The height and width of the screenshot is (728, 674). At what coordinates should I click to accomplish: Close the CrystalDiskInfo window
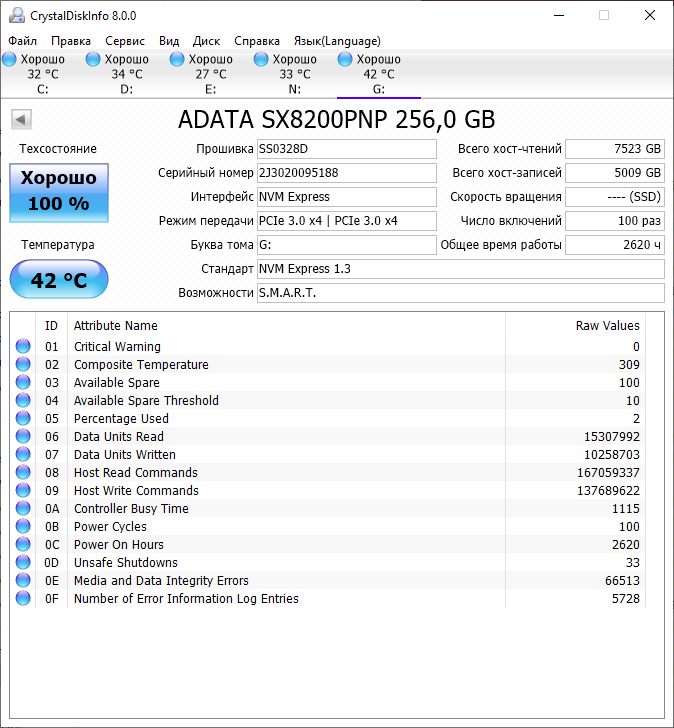(x=650, y=15)
